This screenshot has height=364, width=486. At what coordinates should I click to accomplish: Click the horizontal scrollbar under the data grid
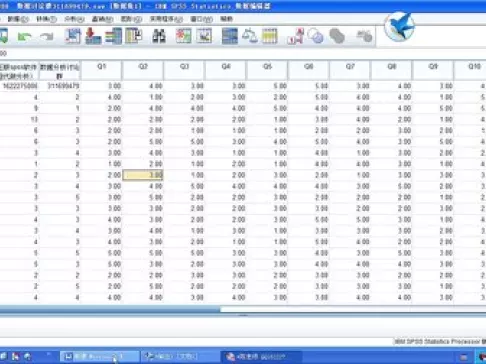pos(243,310)
